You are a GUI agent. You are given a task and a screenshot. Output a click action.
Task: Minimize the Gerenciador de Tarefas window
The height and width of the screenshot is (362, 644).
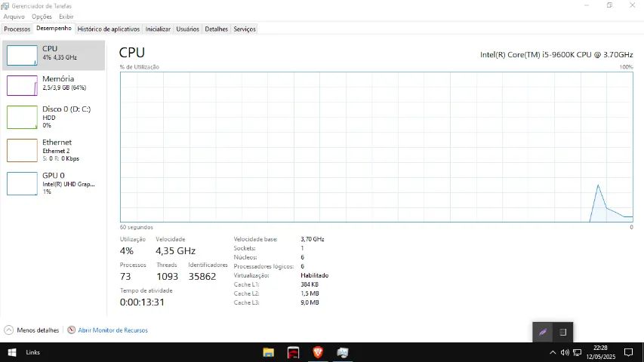click(587, 5)
